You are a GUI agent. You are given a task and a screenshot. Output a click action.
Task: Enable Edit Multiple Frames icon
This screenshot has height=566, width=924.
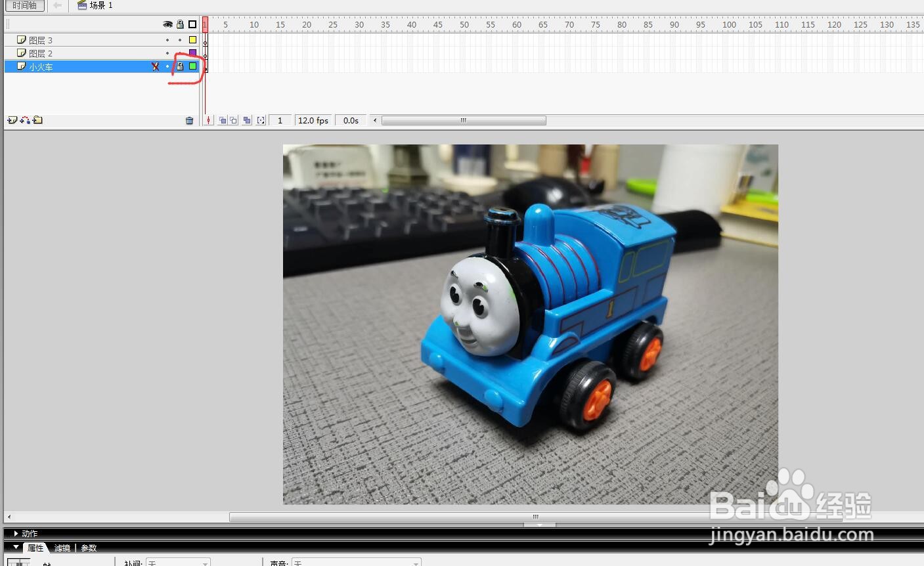247,121
